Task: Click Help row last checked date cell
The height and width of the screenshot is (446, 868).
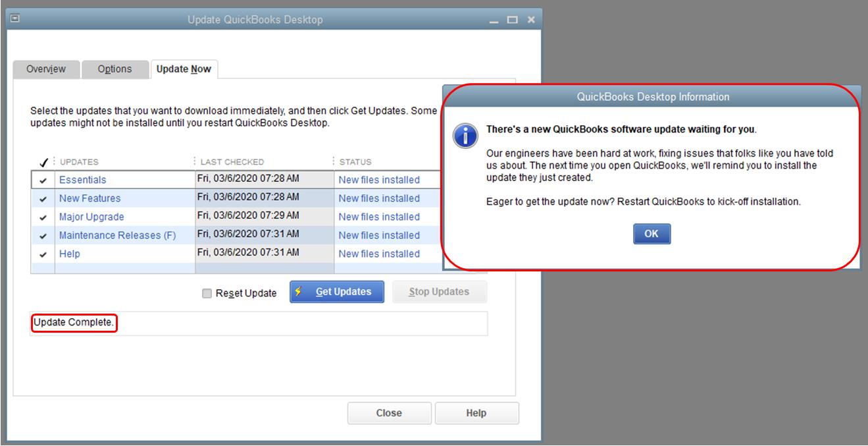Action: [265, 253]
